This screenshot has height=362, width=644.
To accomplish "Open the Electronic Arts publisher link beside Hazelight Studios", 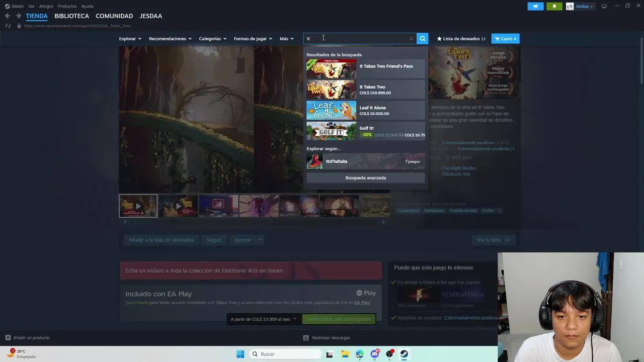I will click(456, 174).
